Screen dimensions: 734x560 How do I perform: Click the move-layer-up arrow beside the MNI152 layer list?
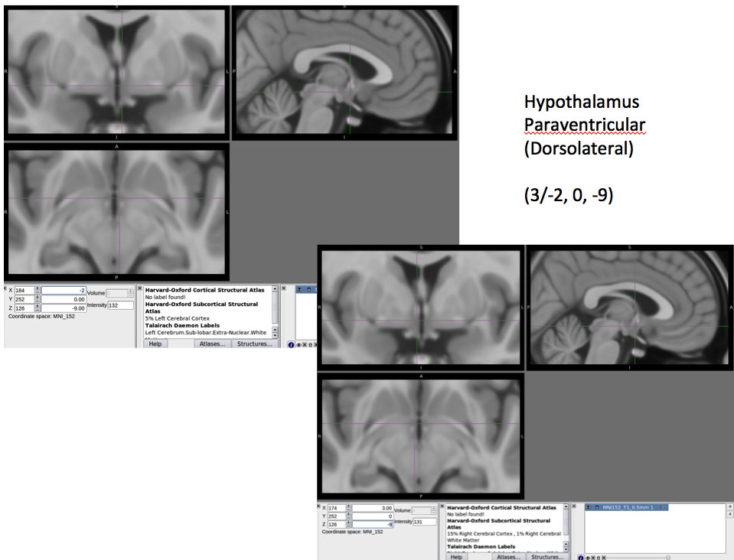pos(729,507)
